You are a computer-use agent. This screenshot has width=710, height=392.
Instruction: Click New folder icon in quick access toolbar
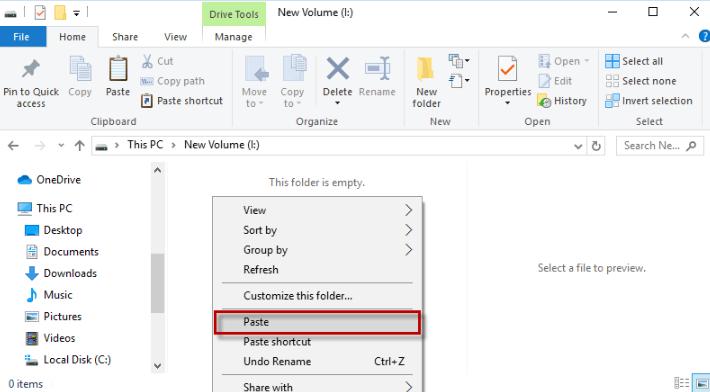60,13
